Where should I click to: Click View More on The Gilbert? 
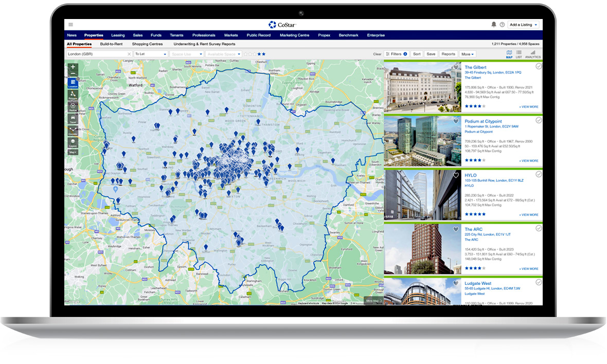pos(529,107)
